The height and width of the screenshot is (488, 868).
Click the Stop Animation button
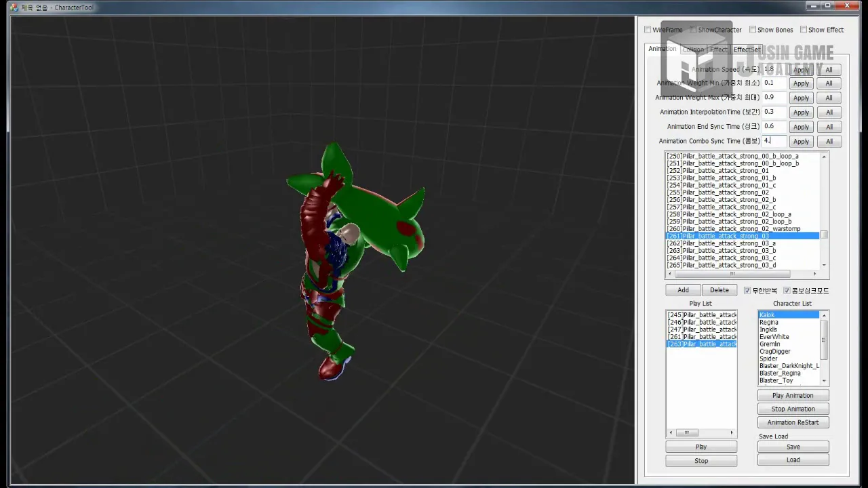point(793,409)
